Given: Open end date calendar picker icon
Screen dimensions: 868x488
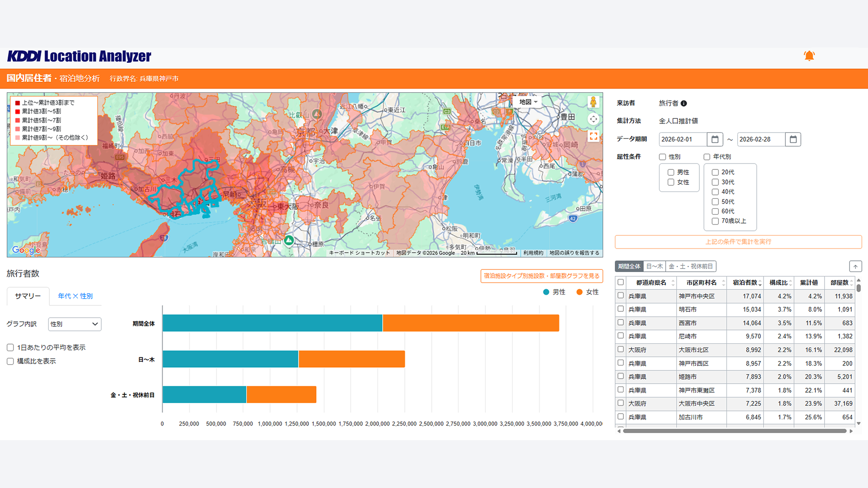Looking at the screenshot, I should point(793,139).
